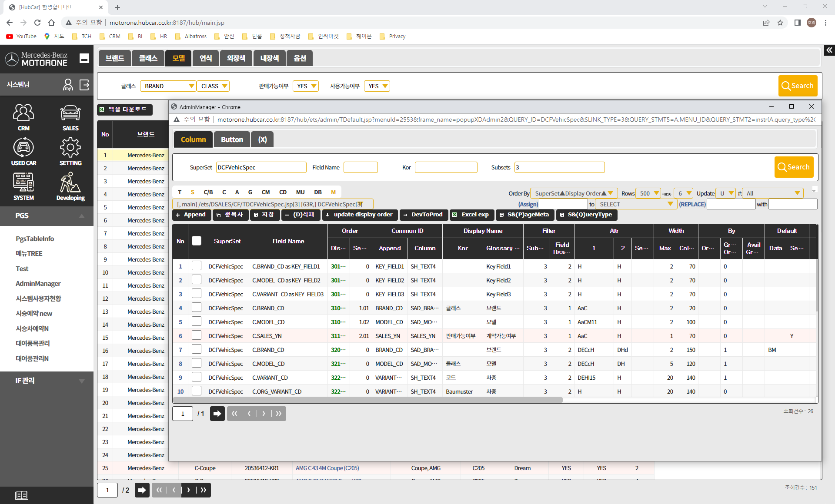Click the Append button
The height and width of the screenshot is (504, 835).
tap(192, 215)
